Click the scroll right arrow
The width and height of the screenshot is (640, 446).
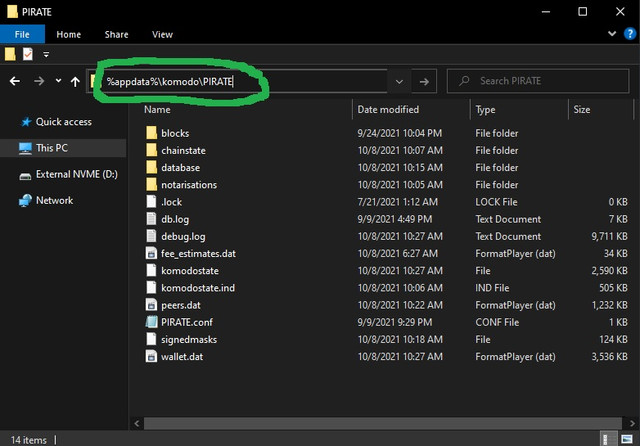coord(632,423)
